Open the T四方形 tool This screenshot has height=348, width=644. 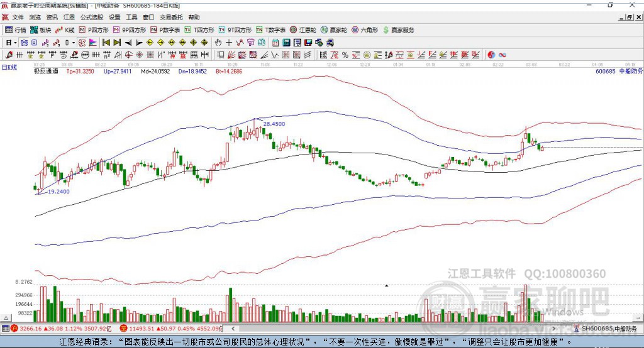[x=199, y=30]
